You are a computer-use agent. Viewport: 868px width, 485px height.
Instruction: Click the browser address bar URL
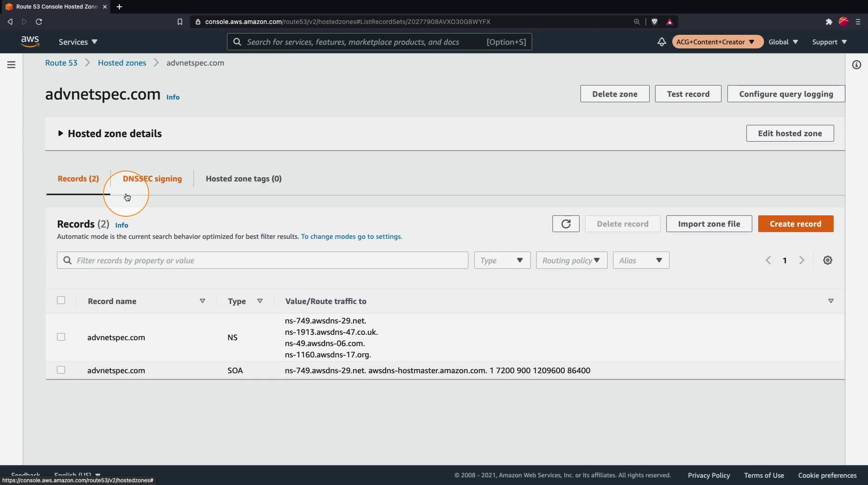pyautogui.click(x=347, y=22)
